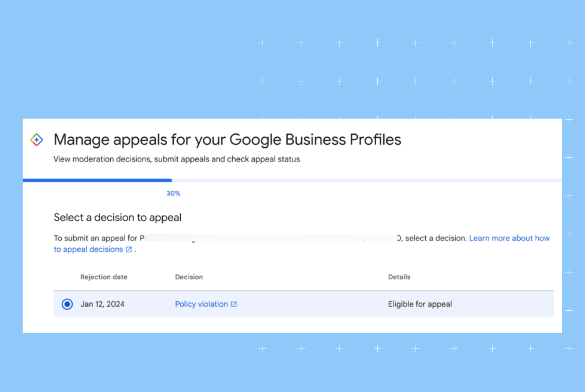Image resolution: width=585 pixels, height=392 pixels.
Task: Click the Manage appeals page heading
Action: pyautogui.click(x=227, y=139)
